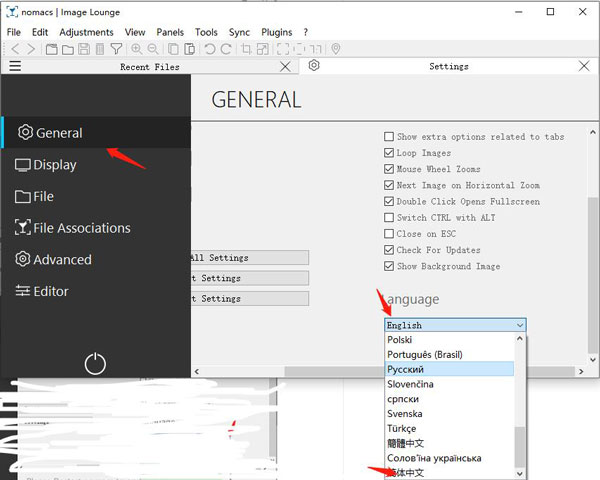The height and width of the screenshot is (480, 600).
Task: Click the Filter funnel icon in toolbar
Action: pyautogui.click(x=116, y=49)
